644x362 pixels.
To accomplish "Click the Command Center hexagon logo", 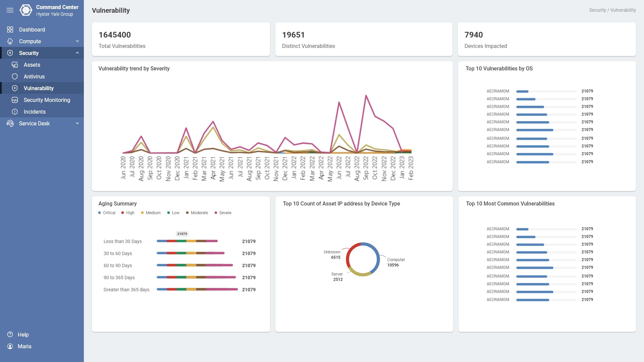I will [26, 10].
